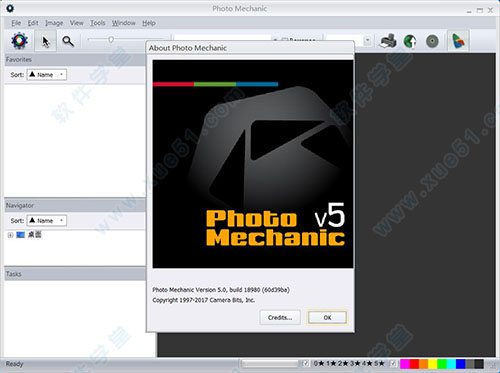Open the Navigator Sort Name dropdown

click(47, 220)
